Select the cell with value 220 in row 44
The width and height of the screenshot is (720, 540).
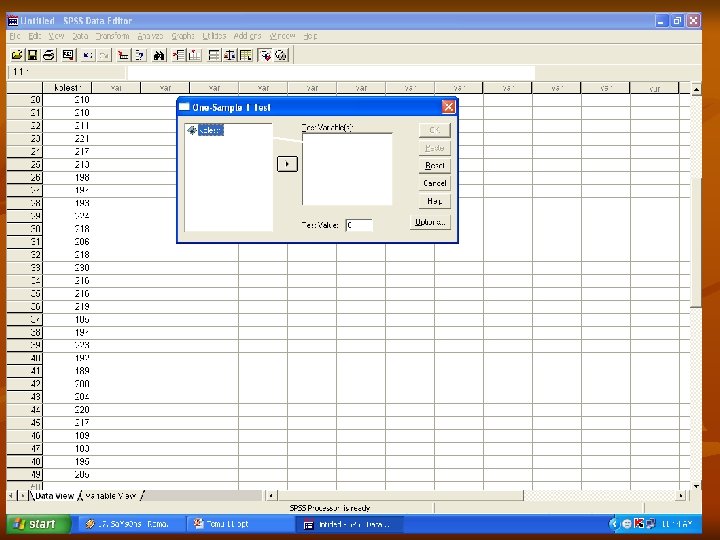tap(67, 410)
